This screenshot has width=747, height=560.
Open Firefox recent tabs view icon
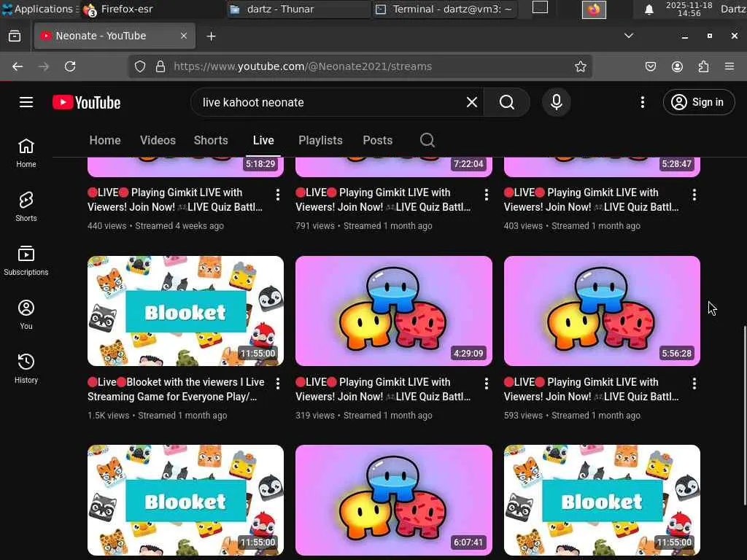[15, 36]
